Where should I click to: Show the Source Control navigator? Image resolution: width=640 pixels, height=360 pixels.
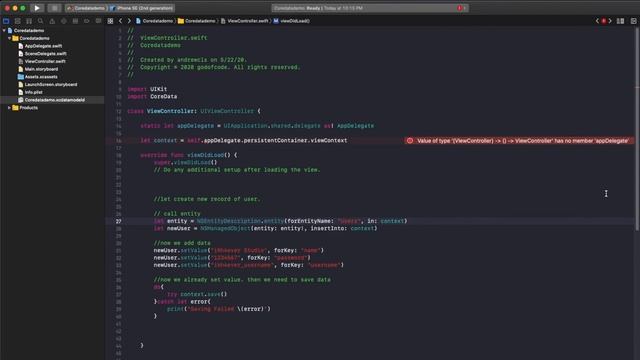[18, 21]
